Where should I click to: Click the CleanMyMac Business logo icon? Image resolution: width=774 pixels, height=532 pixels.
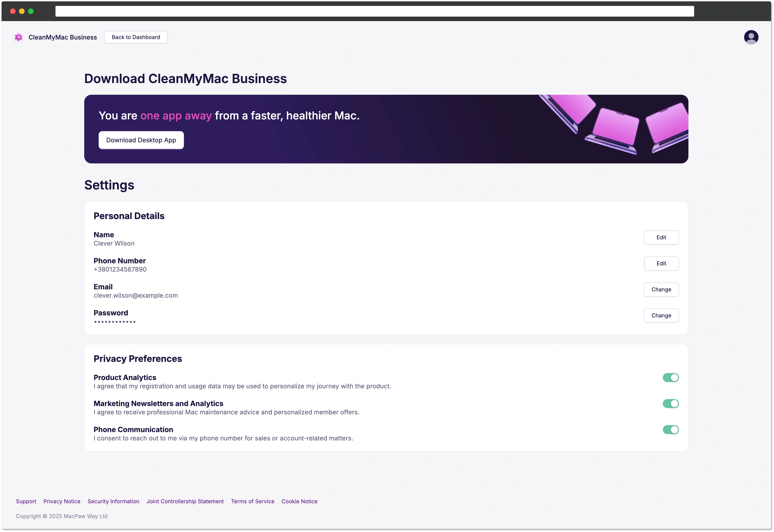pos(18,37)
